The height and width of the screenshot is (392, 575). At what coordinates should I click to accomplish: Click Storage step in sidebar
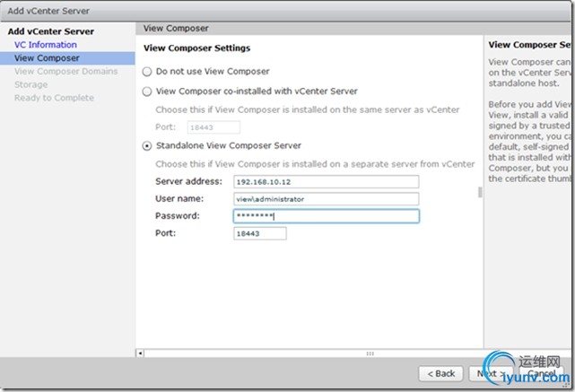30,84
